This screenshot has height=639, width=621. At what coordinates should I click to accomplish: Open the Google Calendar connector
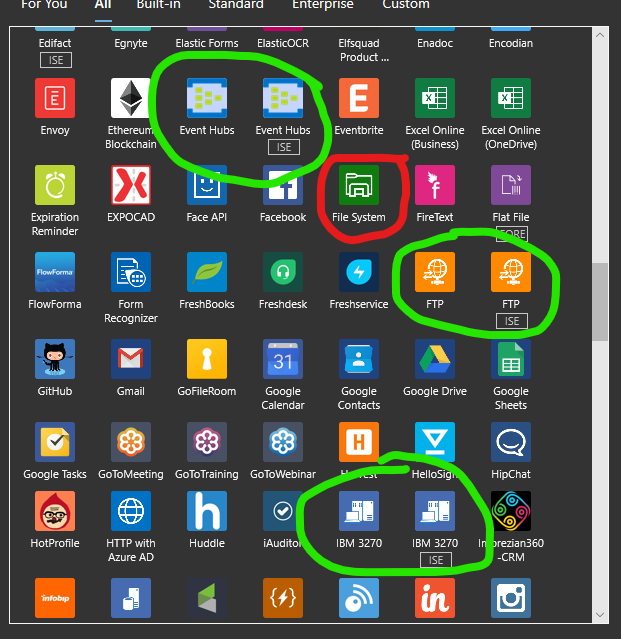(x=283, y=359)
